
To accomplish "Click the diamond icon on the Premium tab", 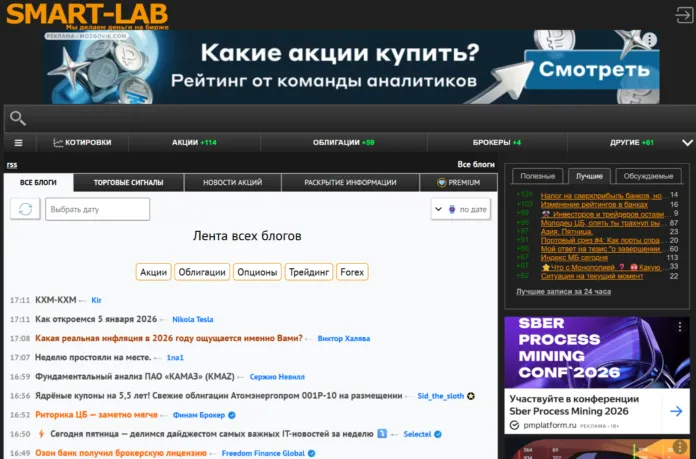I will click(x=441, y=182).
